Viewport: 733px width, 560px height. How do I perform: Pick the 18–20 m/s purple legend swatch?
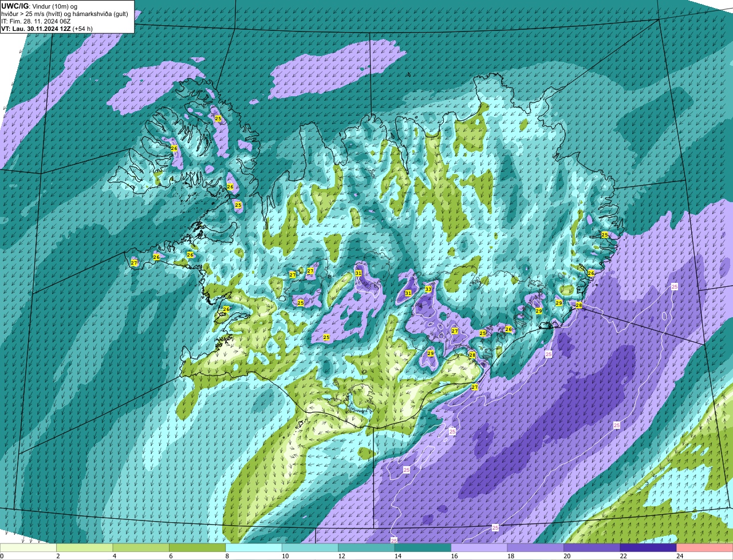[x=536, y=548]
